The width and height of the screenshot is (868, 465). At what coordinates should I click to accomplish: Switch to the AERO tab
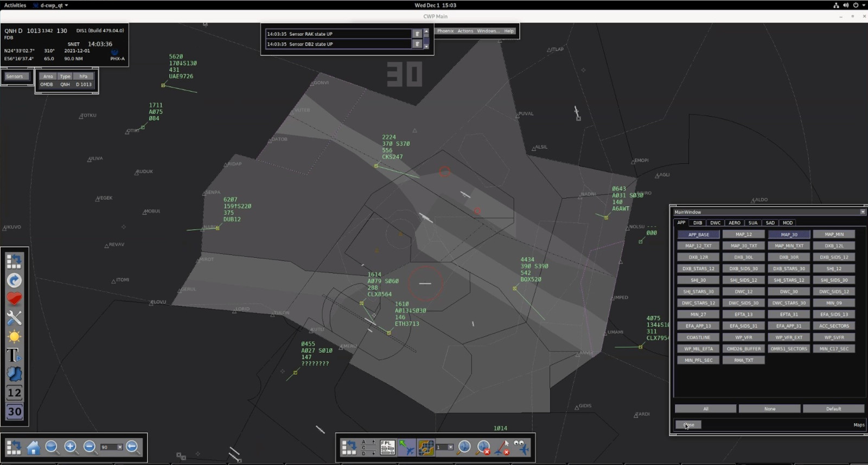[735, 223]
